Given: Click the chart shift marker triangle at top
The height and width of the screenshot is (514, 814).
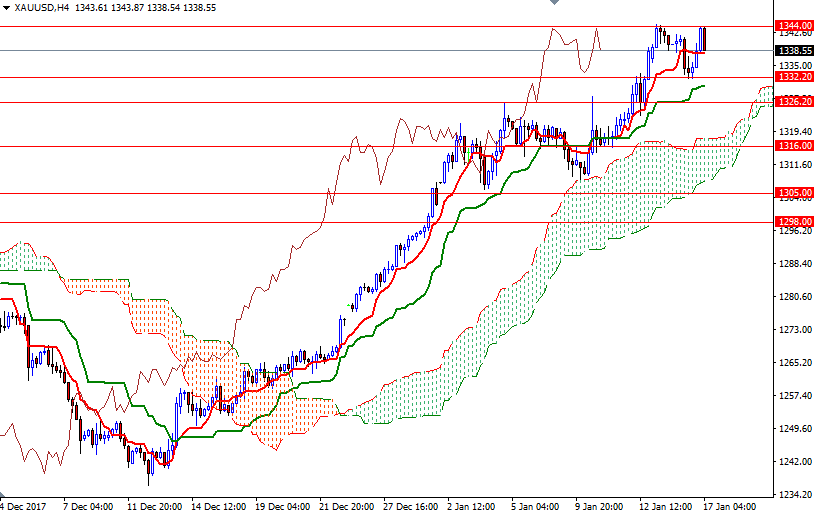Looking at the screenshot, I should [x=554, y=2].
